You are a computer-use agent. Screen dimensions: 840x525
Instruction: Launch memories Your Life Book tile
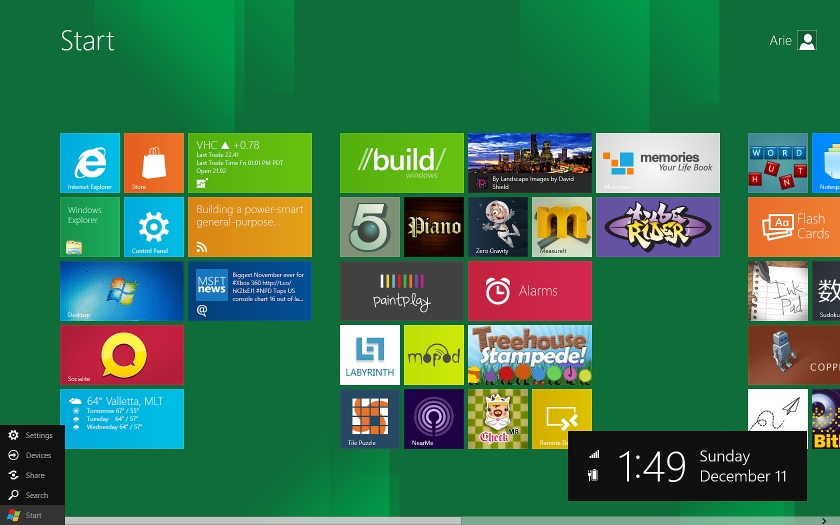[658, 163]
